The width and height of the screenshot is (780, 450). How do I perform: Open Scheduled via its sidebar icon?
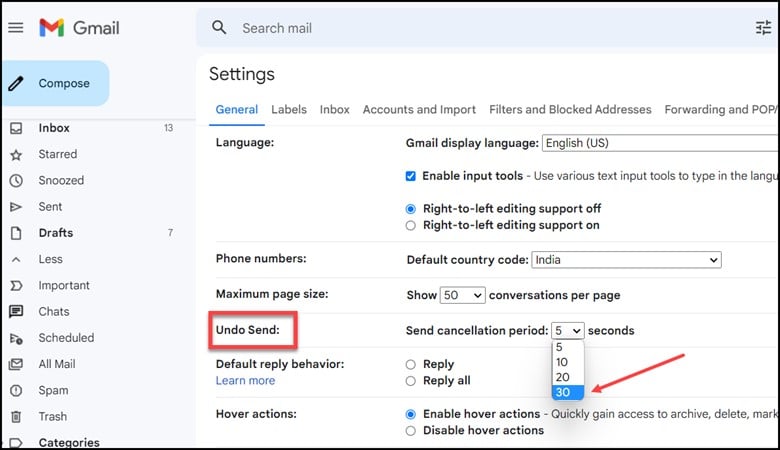(x=16, y=338)
